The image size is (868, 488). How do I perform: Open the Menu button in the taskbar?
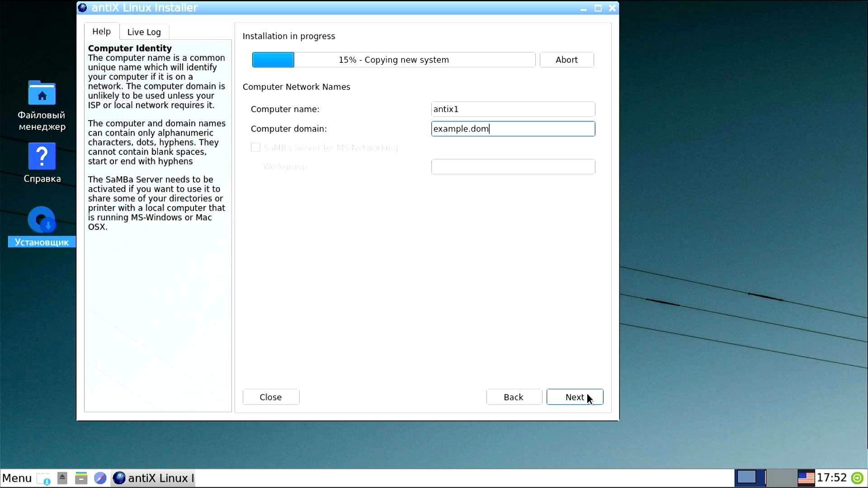17,478
